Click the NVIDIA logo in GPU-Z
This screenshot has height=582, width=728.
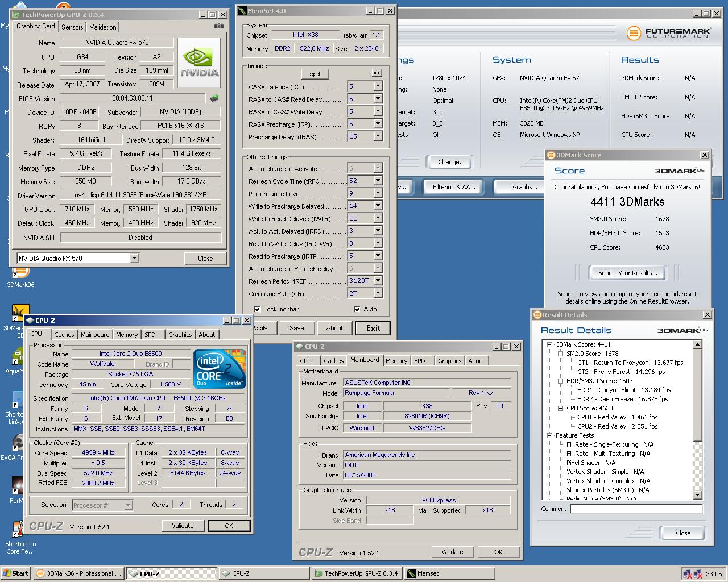click(199, 63)
